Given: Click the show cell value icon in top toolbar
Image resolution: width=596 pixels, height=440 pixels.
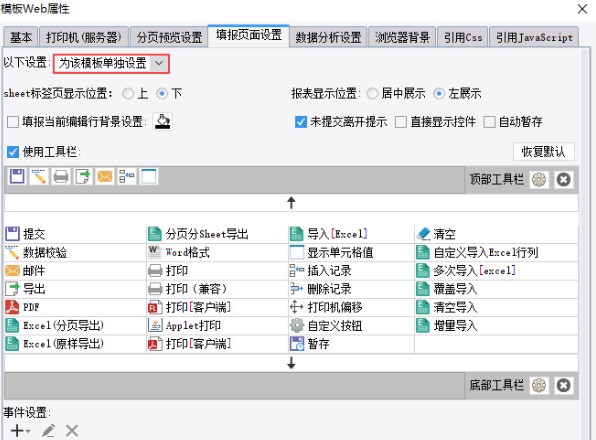Looking at the screenshot, I should point(149,177).
